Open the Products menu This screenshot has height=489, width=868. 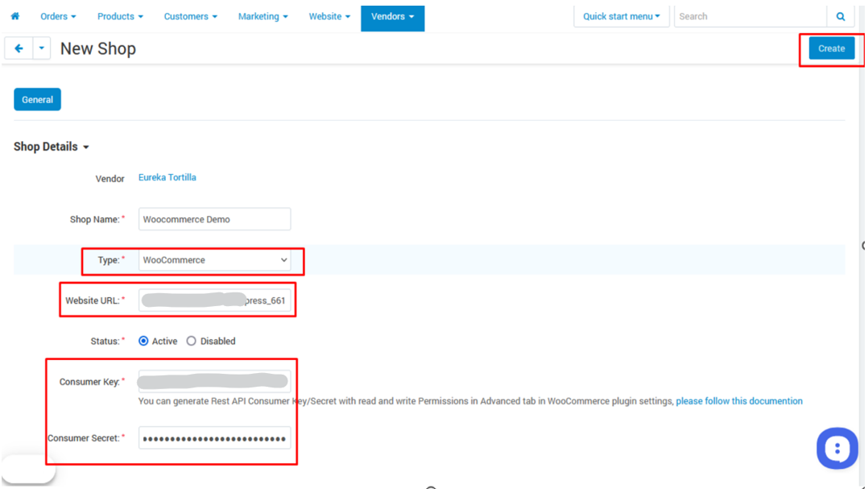(x=120, y=16)
